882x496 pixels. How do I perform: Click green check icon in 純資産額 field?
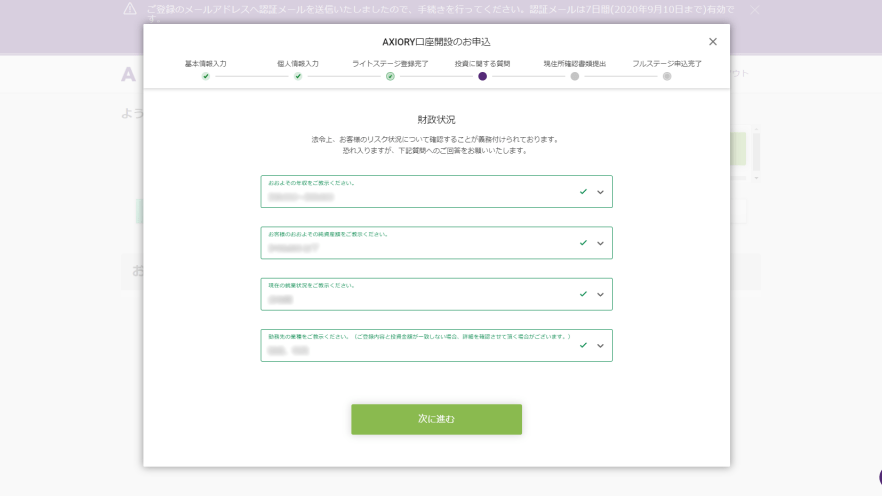point(583,243)
